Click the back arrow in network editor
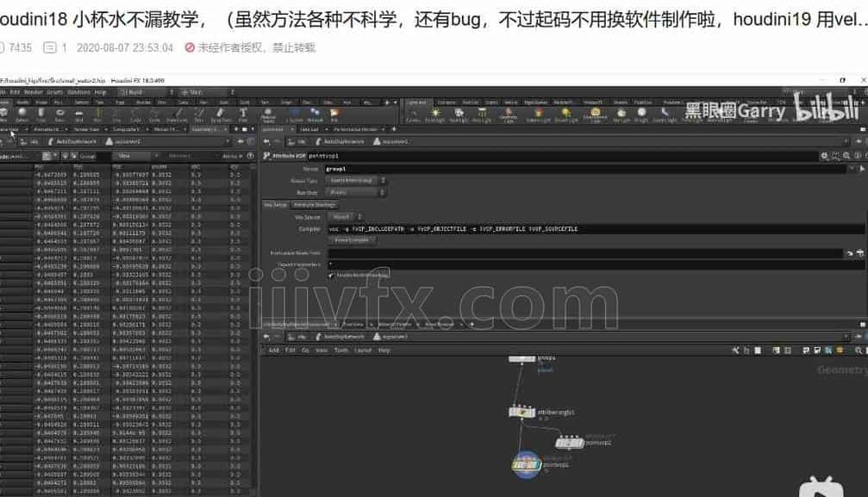This screenshot has width=868, height=497. coord(267,337)
